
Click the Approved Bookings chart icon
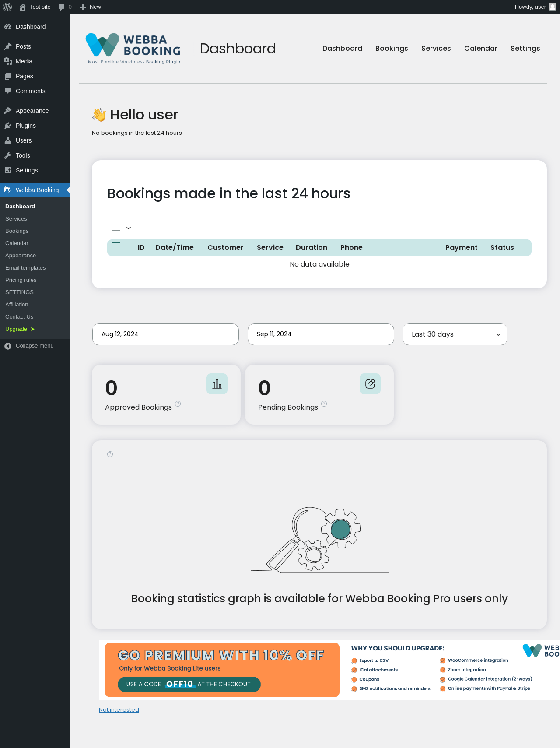pos(217,384)
